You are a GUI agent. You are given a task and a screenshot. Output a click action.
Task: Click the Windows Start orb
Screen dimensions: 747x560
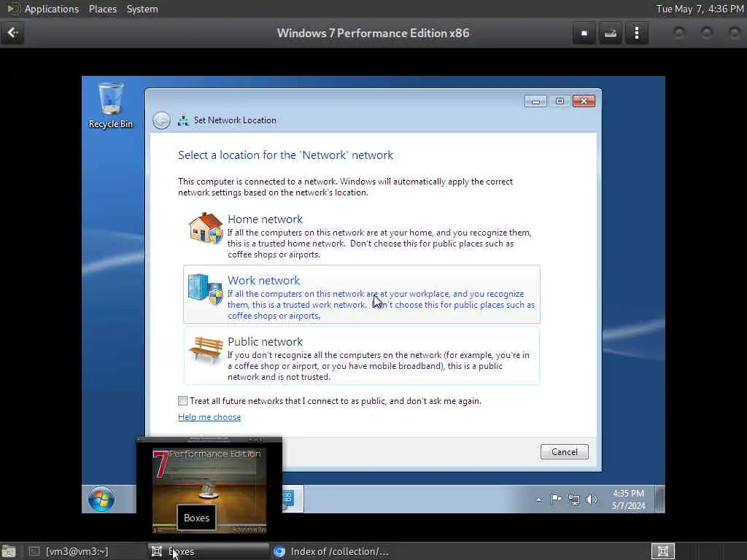(x=101, y=499)
